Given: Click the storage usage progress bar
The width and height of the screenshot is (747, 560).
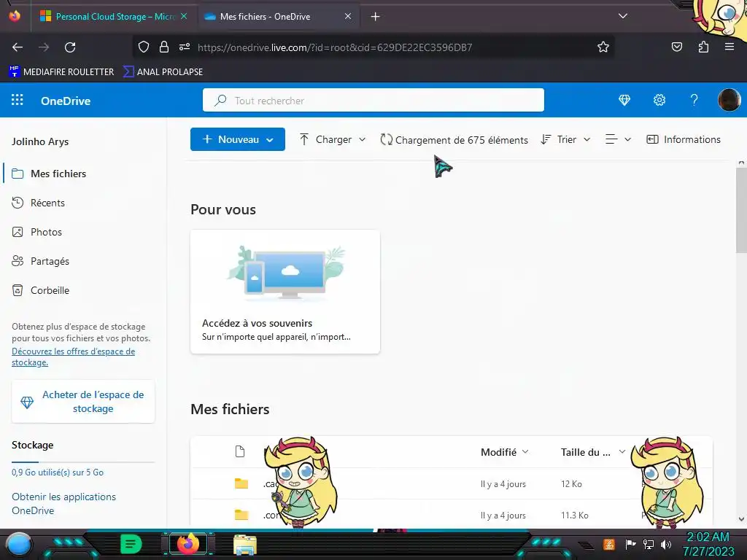Looking at the screenshot, I should [x=83, y=462].
